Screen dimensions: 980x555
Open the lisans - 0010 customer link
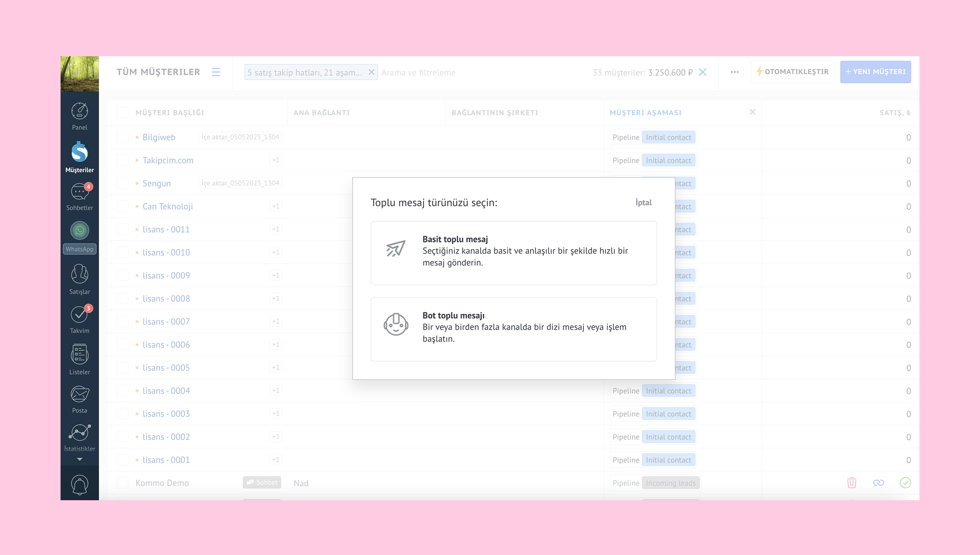point(166,252)
